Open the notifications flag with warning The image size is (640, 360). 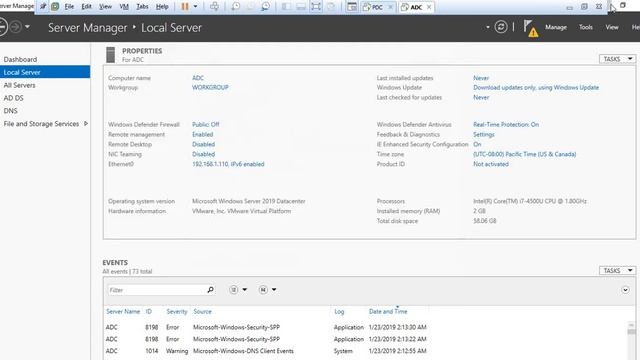pyautogui.click(x=531, y=28)
